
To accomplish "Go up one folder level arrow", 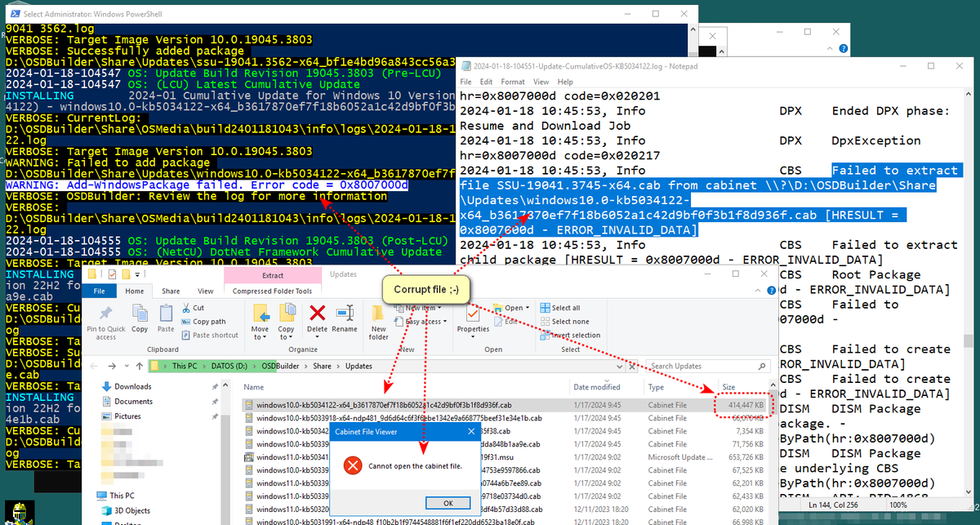I will [x=140, y=366].
